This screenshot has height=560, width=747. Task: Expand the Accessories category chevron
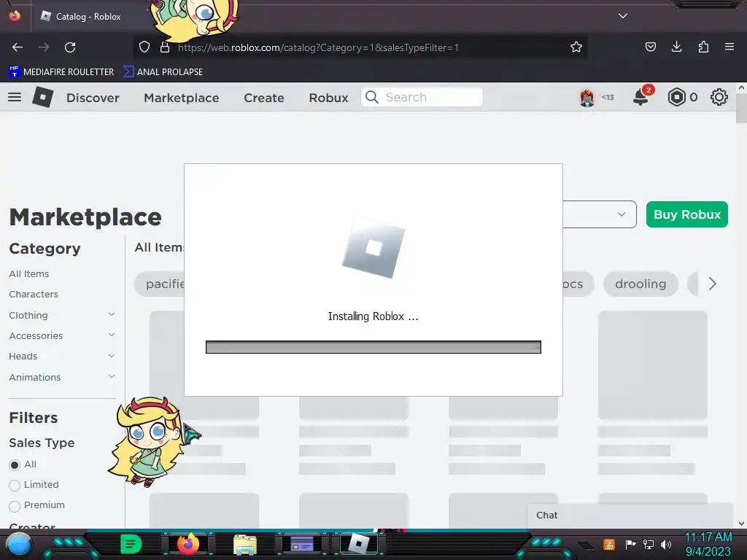[112, 335]
